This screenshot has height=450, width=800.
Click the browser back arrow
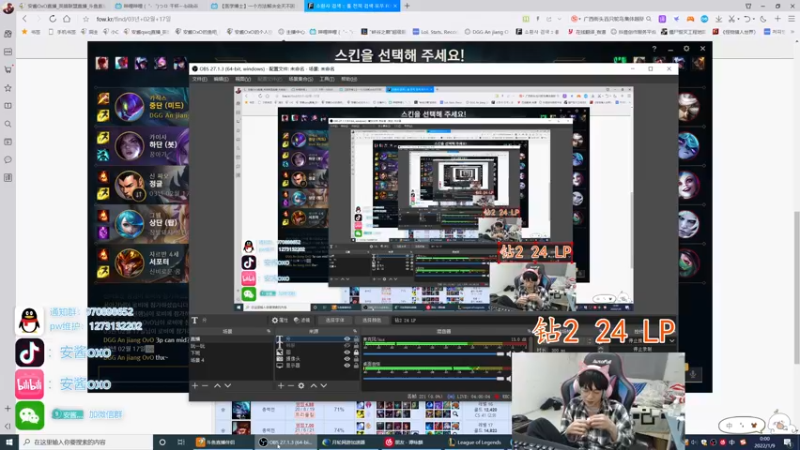(x=24, y=19)
